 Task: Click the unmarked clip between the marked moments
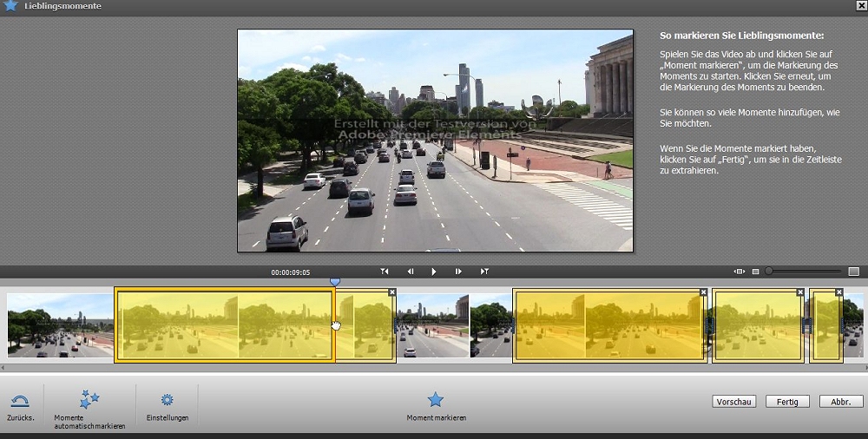[454, 325]
